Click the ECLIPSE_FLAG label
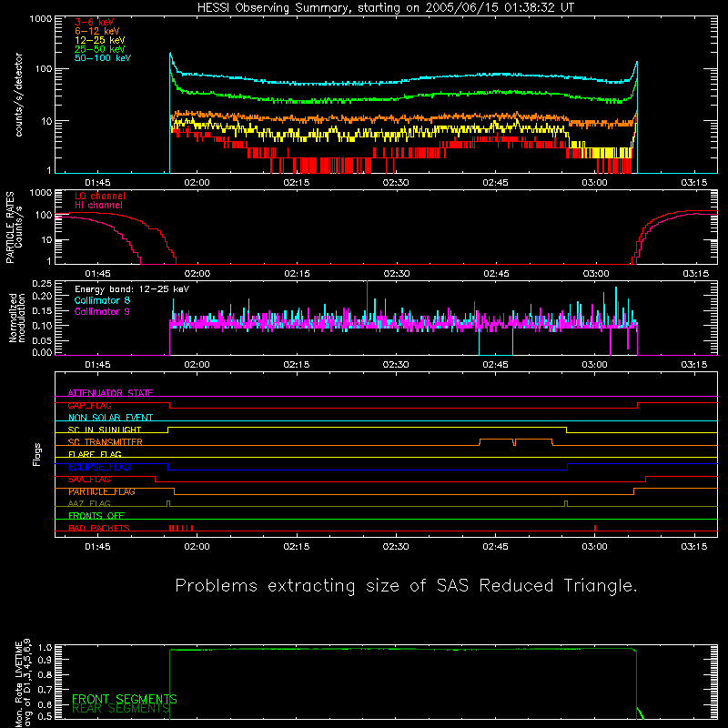 pyautogui.click(x=99, y=467)
